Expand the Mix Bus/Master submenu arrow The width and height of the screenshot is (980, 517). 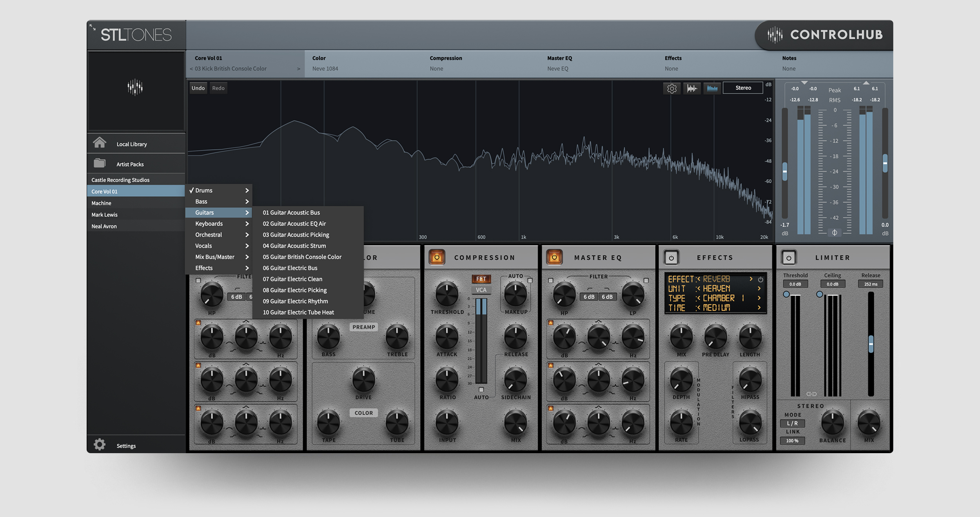247,257
